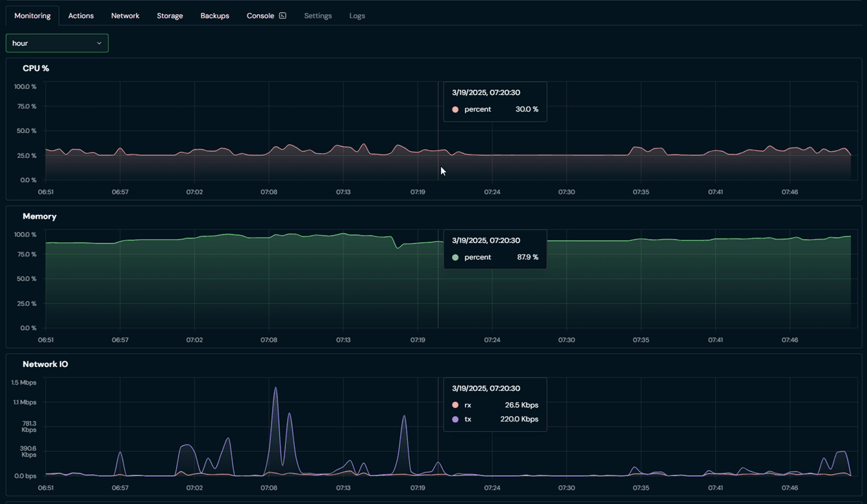Click the 07:35 x-axis label on Memory chart
Screen dimensions: 867x504
click(641, 340)
